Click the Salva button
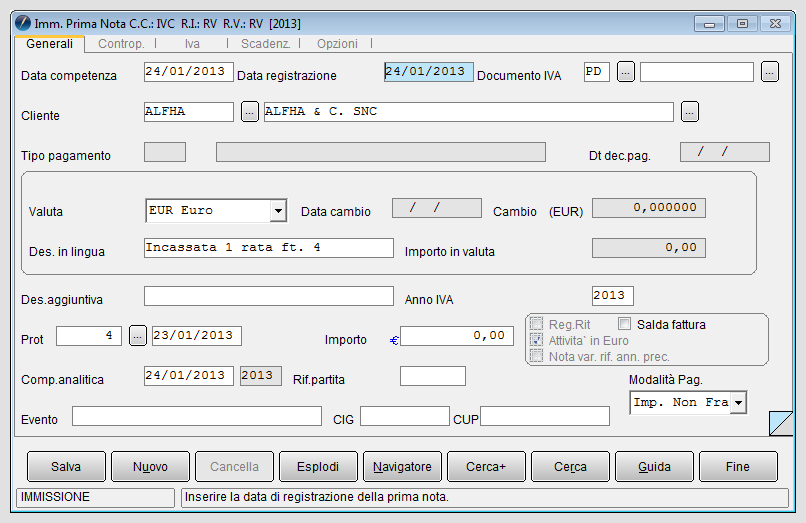The width and height of the screenshot is (806, 523). (66, 466)
